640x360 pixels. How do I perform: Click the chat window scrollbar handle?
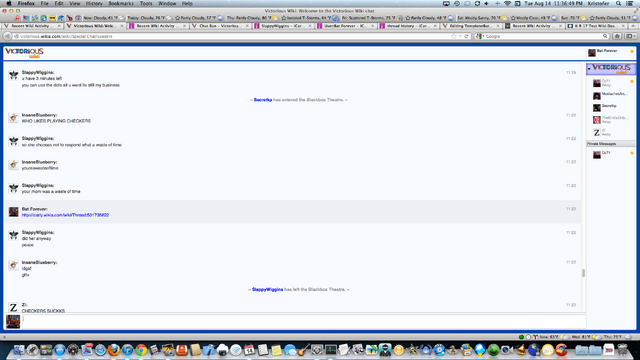[583, 273]
